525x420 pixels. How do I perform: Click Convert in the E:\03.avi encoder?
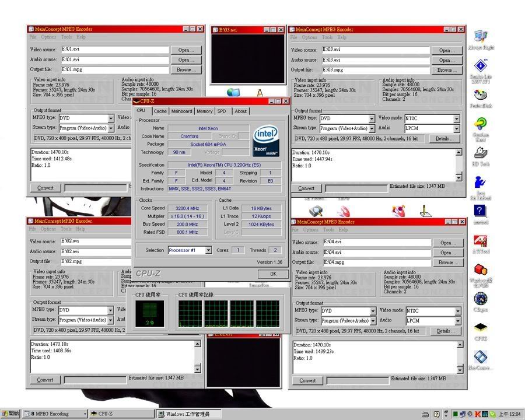coord(306,188)
